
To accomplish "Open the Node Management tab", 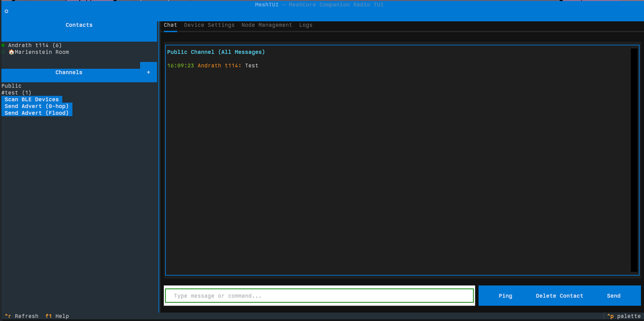I will (267, 25).
